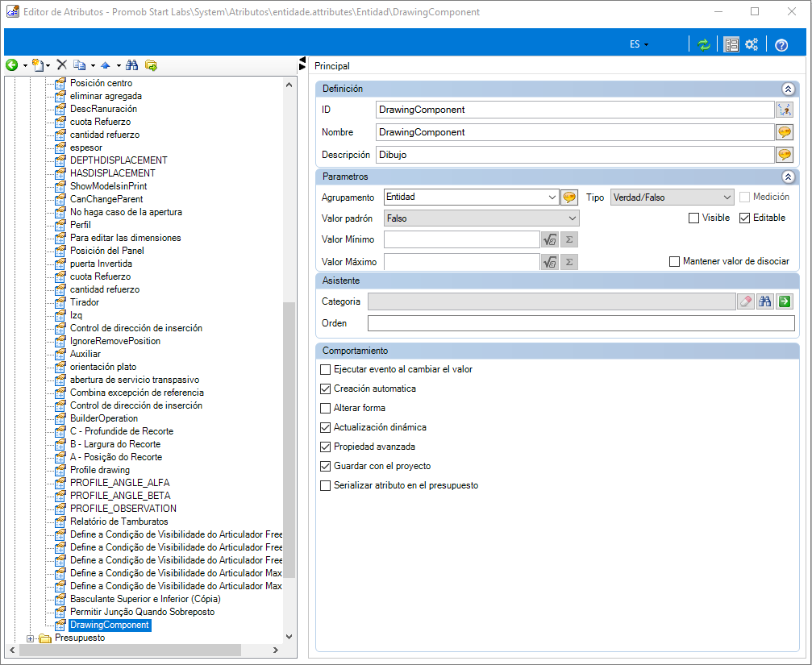Select the Principal tab
Image resolution: width=812 pixels, height=665 pixels.
click(x=332, y=66)
